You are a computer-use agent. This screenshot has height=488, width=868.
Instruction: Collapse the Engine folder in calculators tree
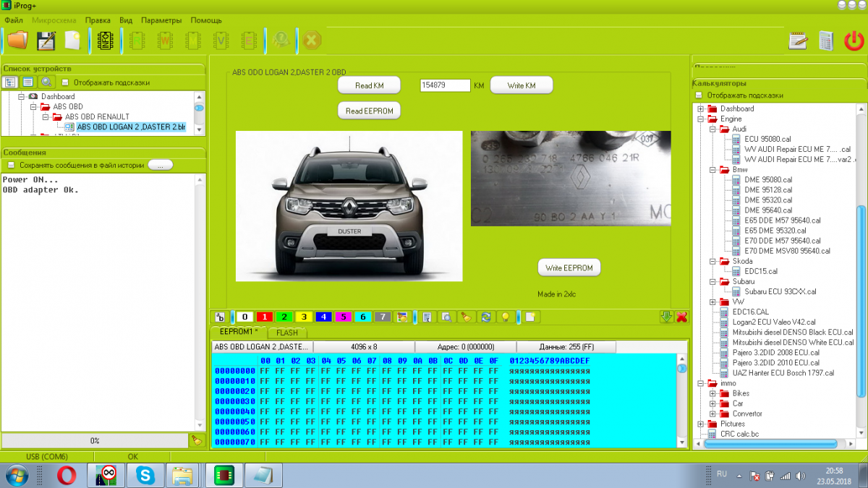(x=701, y=119)
